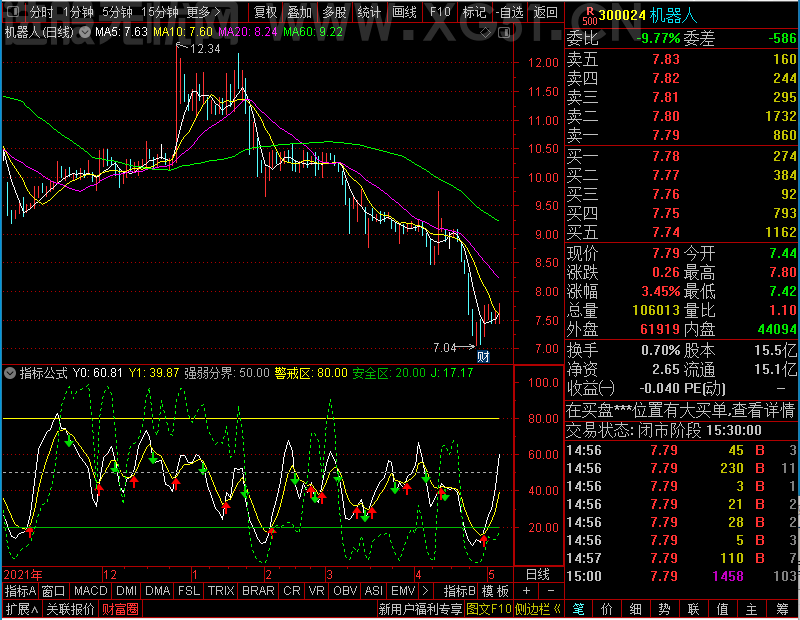The height and width of the screenshot is (620, 800).
Task: Select the 笔 tick-by-tick tab
Action: click(579, 609)
